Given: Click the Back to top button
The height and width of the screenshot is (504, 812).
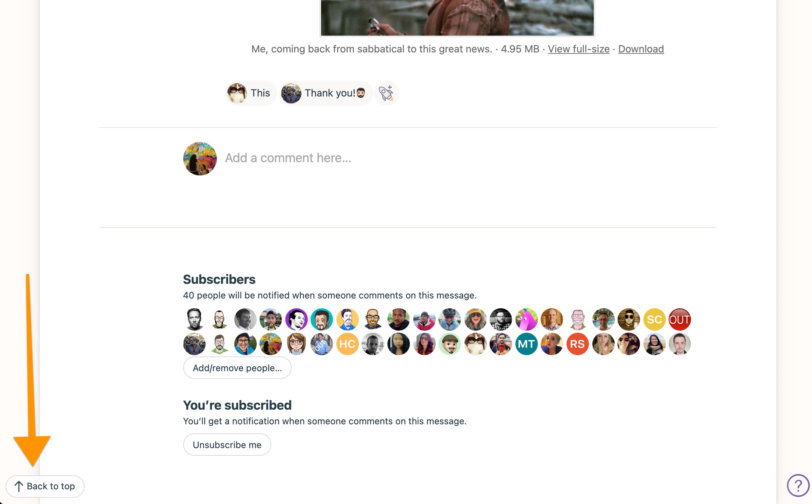Looking at the screenshot, I should click(45, 486).
